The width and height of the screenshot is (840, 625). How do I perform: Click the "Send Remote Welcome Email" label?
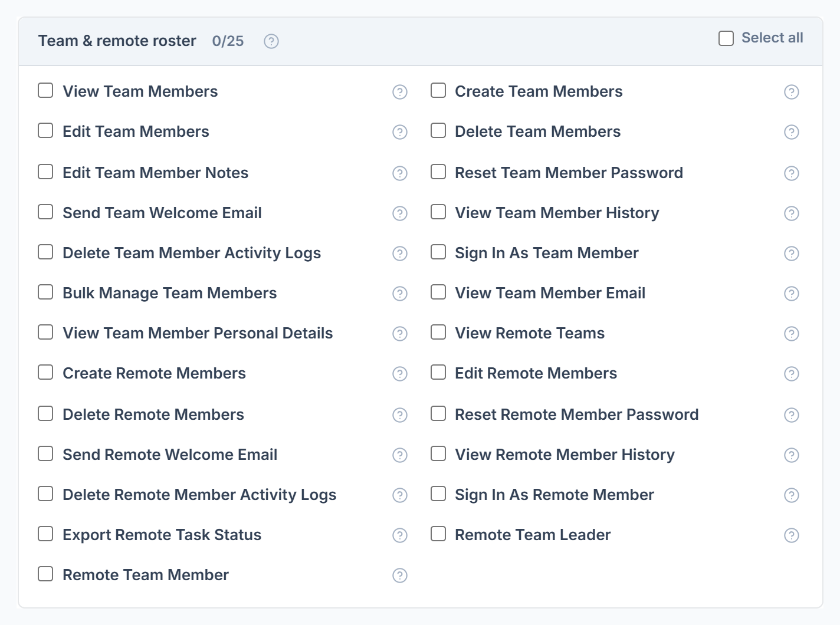170,455
